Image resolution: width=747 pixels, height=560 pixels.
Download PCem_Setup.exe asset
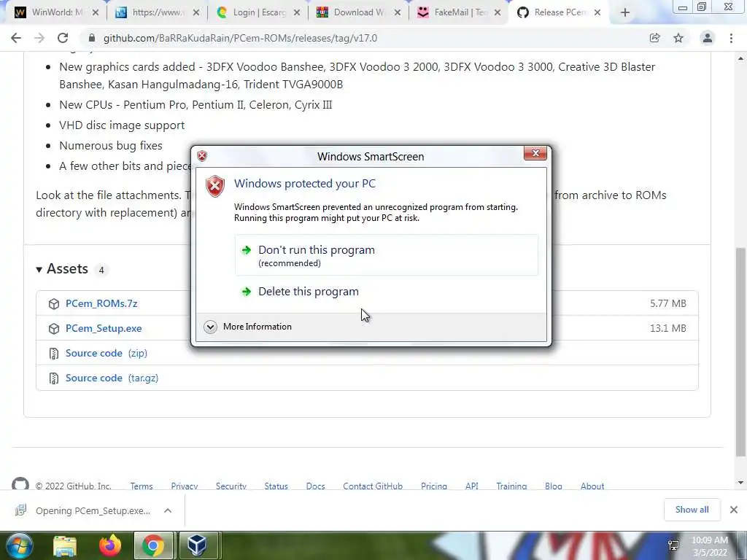coord(104,328)
